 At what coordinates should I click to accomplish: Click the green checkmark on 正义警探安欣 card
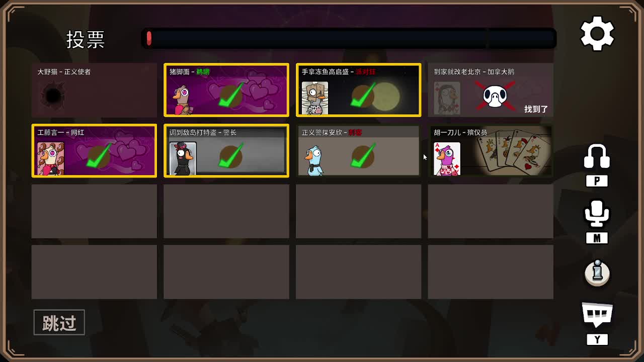[x=362, y=157]
